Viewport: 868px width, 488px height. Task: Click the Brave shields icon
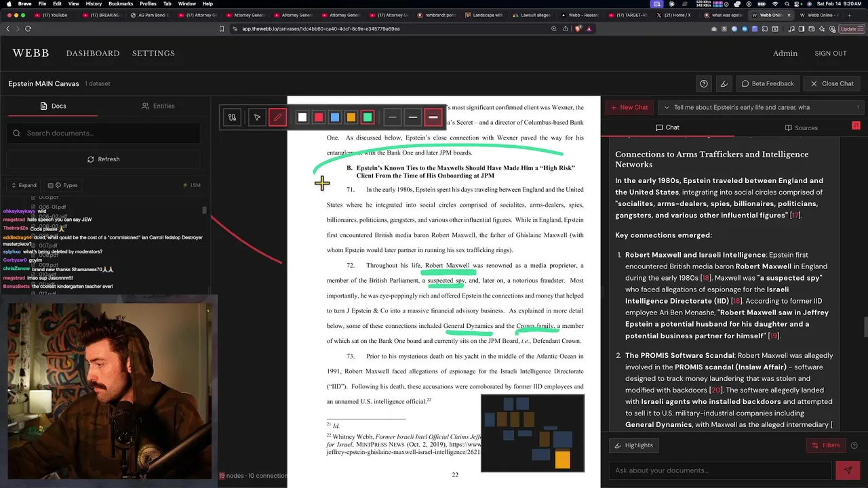click(x=578, y=28)
